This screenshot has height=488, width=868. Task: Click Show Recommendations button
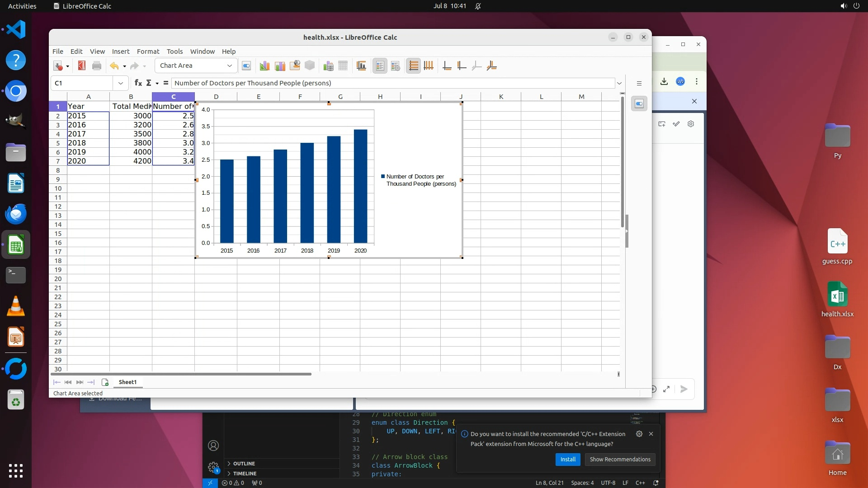[x=619, y=460]
